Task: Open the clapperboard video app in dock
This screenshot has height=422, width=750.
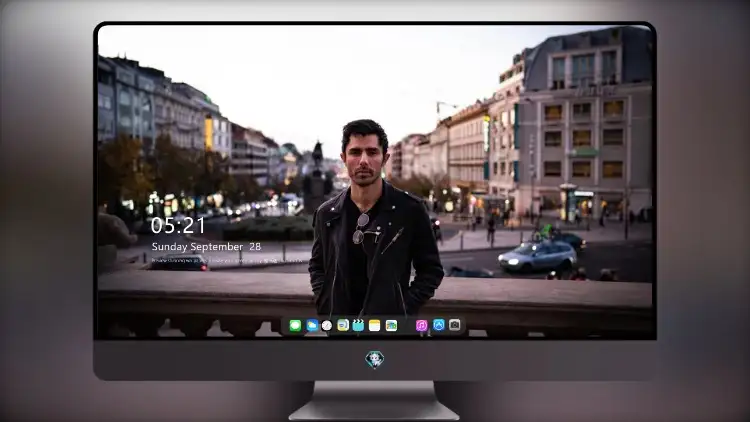Action: [358, 326]
